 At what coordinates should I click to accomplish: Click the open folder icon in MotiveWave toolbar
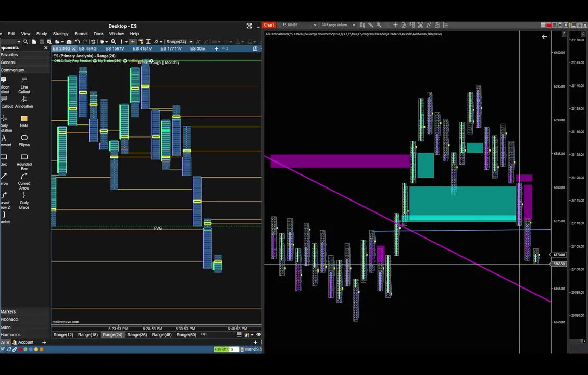[57, 42]
